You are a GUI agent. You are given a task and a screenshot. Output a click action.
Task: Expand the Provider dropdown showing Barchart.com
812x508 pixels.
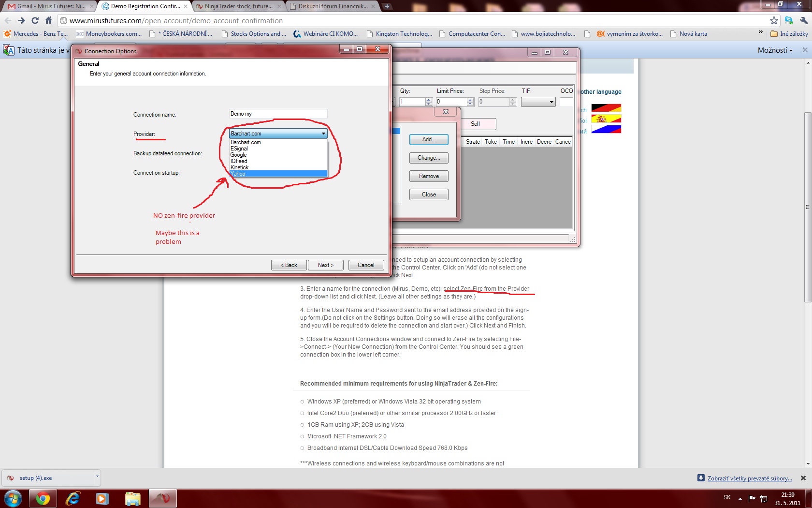point(278,134)
